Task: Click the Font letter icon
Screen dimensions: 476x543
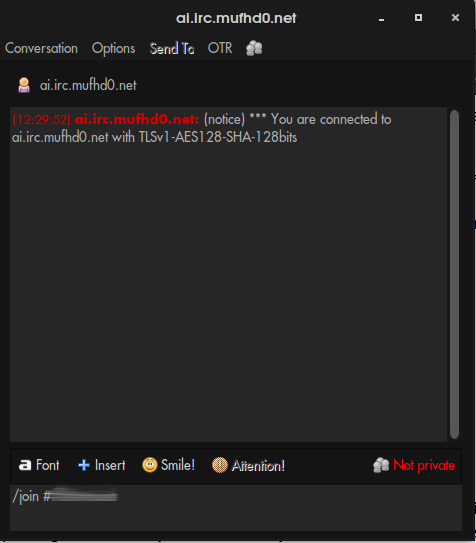Action: (x=25, y=465)
